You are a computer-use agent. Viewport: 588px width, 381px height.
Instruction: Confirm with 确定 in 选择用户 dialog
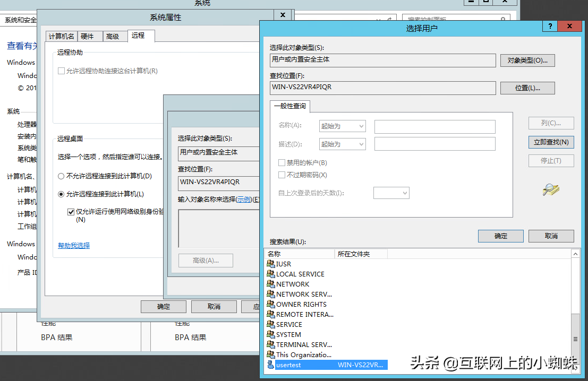[501, 236]
